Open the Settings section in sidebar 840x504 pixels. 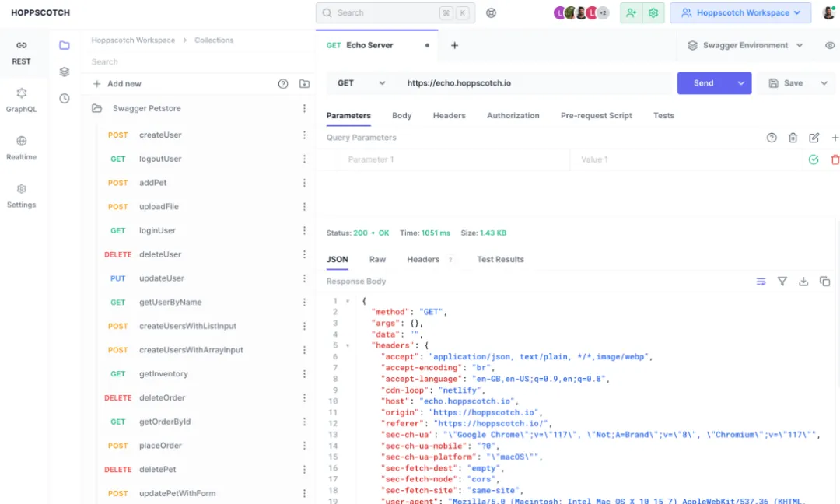(22, 196)
